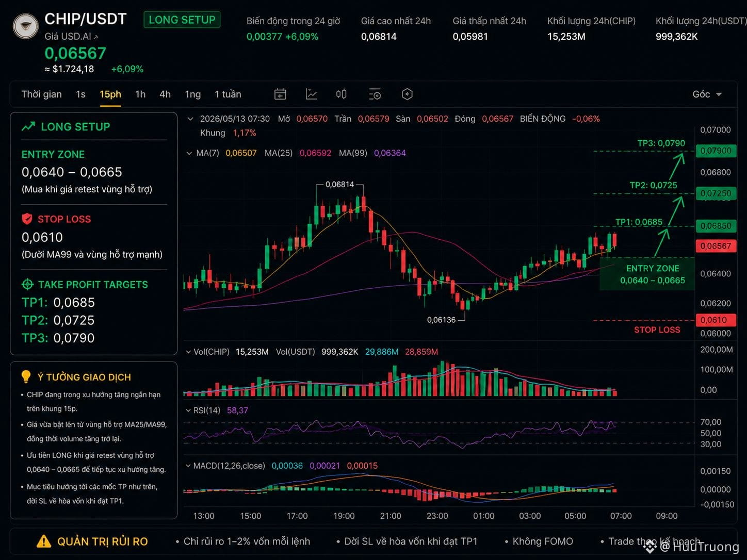Click the 0,06814 high label on the chart
The height and width of the screenshot is (560, 747).
click(339, 184)
